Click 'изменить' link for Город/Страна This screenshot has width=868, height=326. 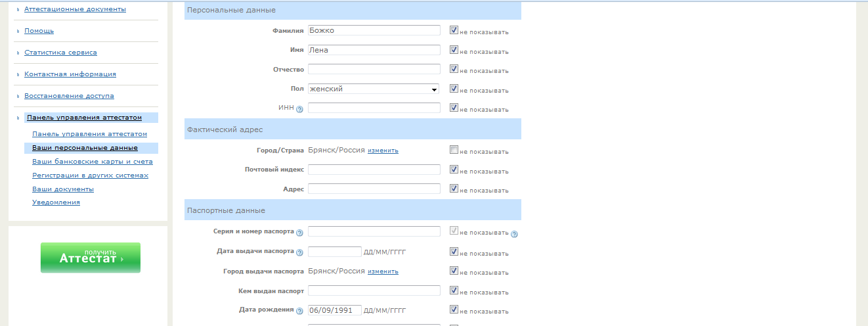click(383, 151)
